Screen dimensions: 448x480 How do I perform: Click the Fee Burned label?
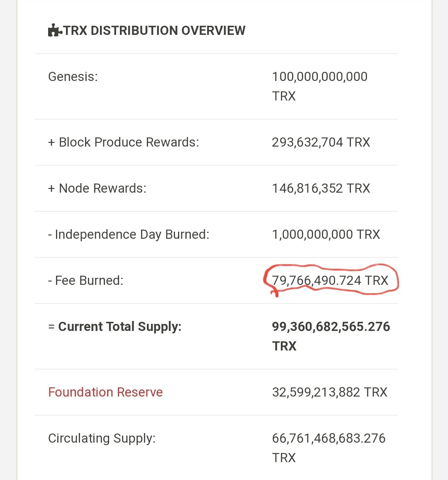pos(86,280)
